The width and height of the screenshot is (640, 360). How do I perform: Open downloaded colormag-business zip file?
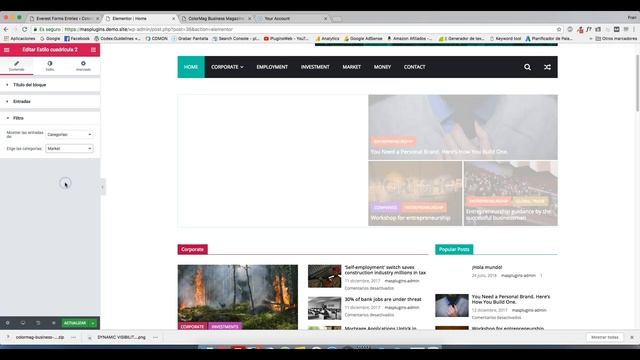click(x=40, y=337)
